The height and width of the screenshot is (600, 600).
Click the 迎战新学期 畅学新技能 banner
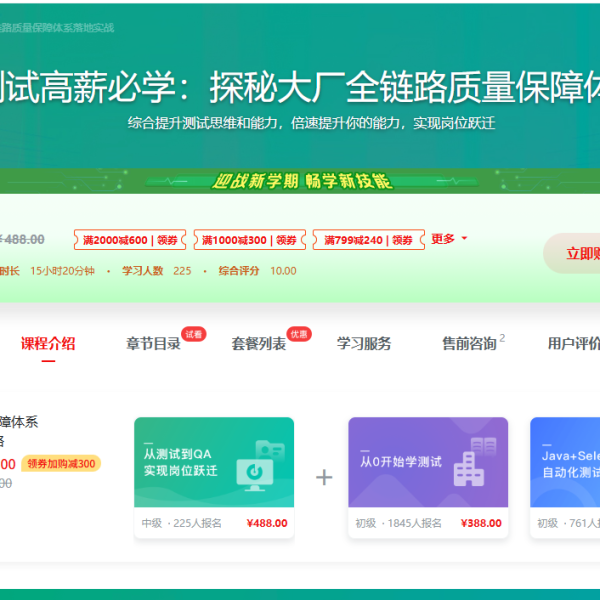tap(302, 181)
